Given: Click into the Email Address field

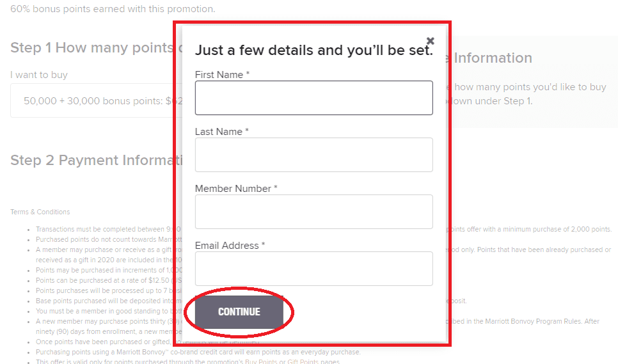Looking at the screenshot, I should click(x=313, y=269).
